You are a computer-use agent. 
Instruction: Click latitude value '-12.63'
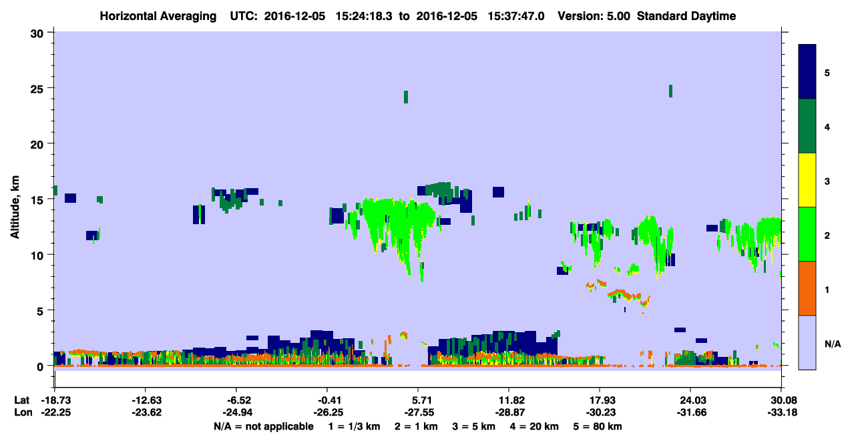click(146, 400)
